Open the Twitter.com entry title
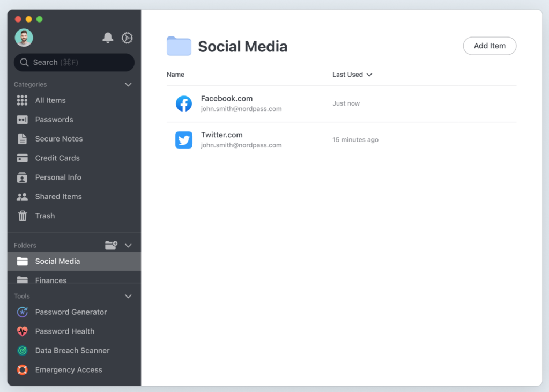Image resolution: width=549 pixels, height=392 pixels. [221, 135]
